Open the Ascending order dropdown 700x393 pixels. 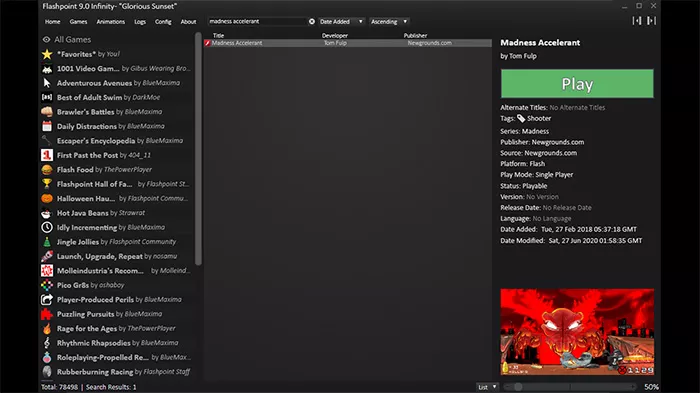(389, 21)
